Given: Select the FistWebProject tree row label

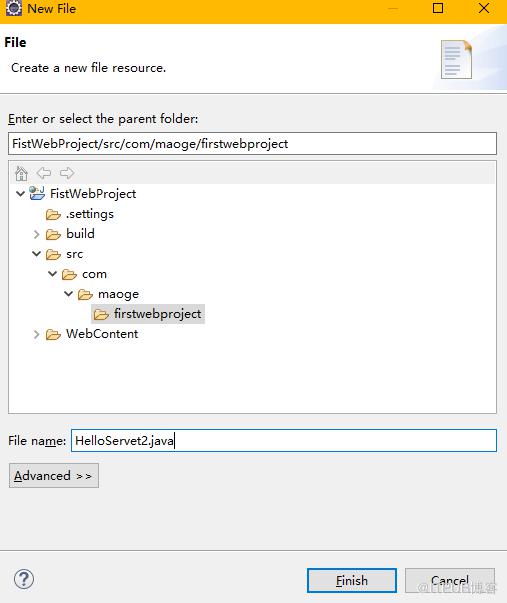Looking at the screenshot, I should tap(93, 193).
